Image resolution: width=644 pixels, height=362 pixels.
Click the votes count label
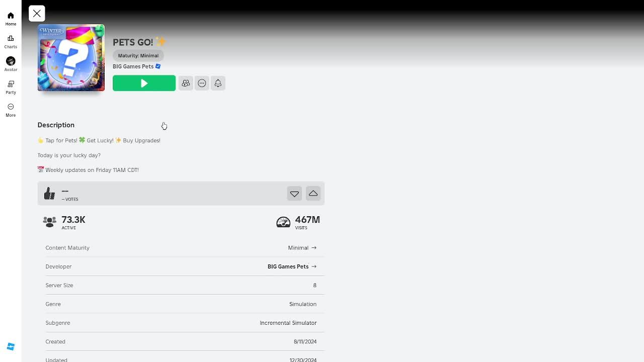point(70,199)
